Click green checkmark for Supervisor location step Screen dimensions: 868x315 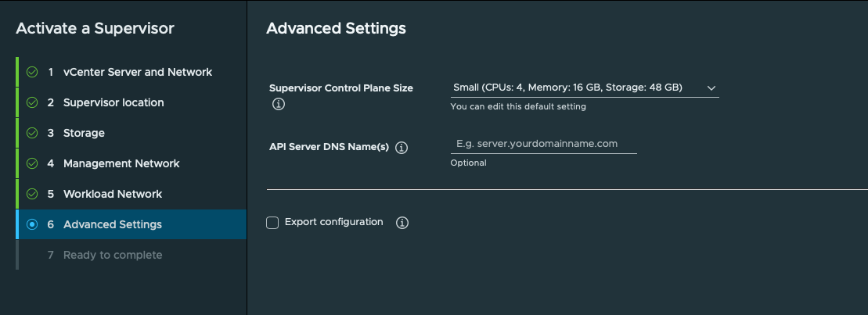(x=32, y=102)
